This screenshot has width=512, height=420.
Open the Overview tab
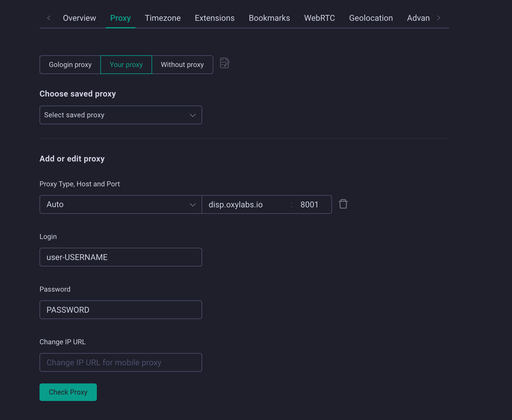point(80,18)
